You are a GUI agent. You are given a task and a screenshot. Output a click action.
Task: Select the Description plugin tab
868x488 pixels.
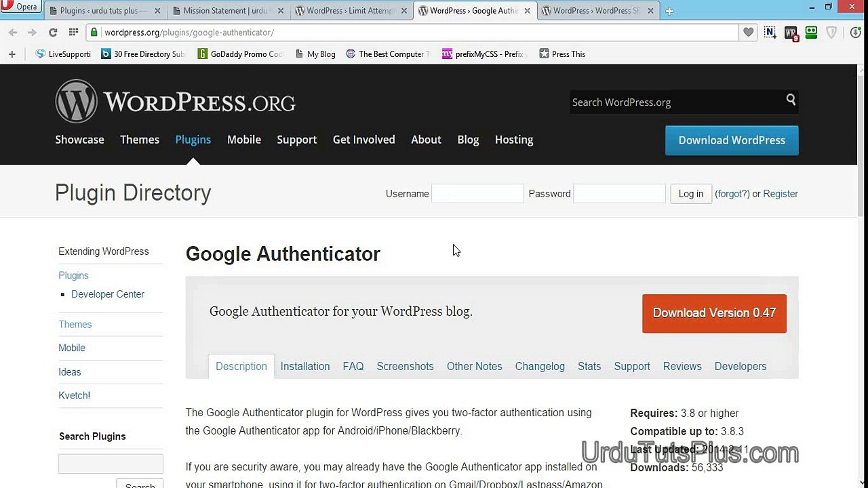(241, 366)
